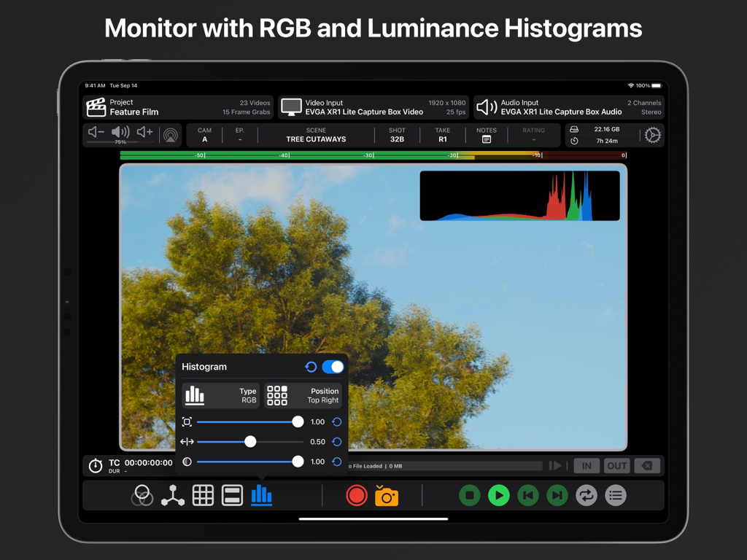Select the false color overlapping-circles scope icon
747x560 pixels.
[143, 495]
